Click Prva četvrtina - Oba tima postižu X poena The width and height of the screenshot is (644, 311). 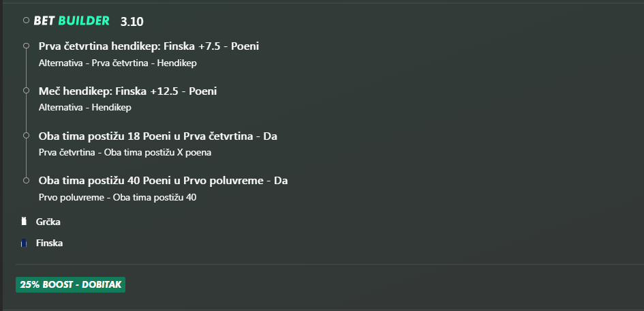[x=125, y=152]
